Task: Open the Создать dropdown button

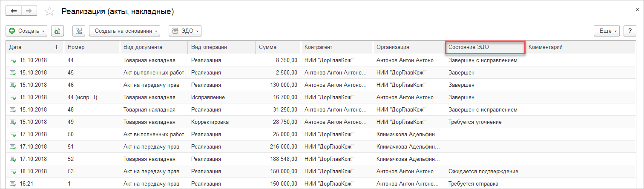Action: pyautogui.click(x=26, y=31)
